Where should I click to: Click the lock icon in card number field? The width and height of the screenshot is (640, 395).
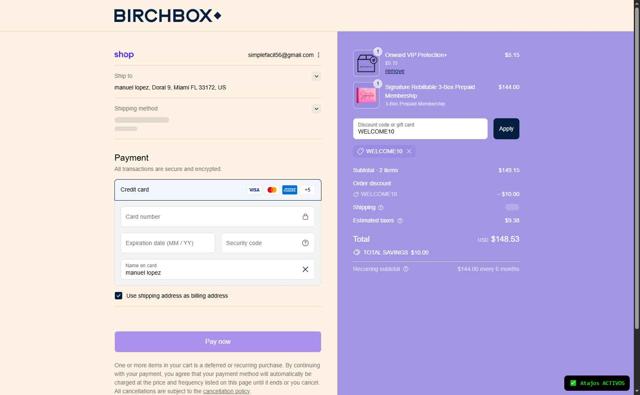(x=305, y=217)
